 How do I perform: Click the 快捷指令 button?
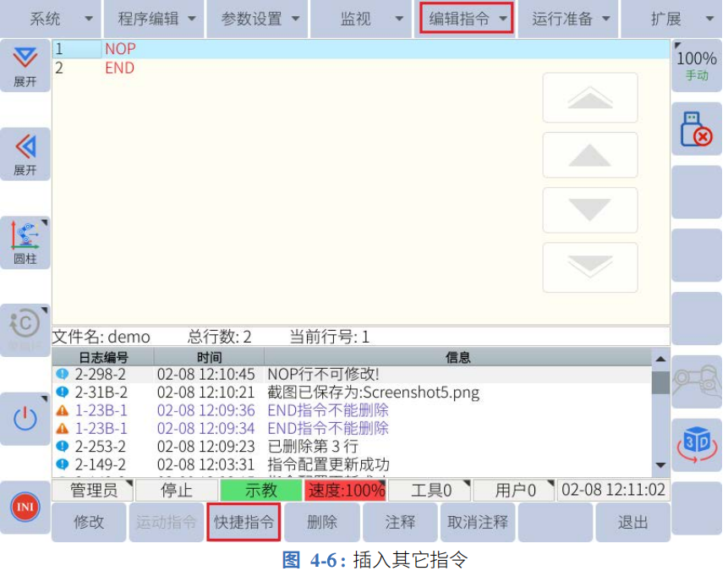point(244,522)
